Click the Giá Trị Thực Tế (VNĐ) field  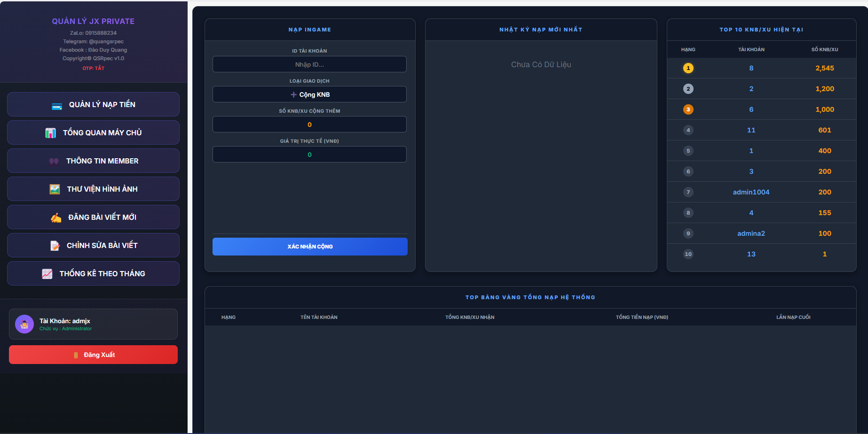pos(309,155)
